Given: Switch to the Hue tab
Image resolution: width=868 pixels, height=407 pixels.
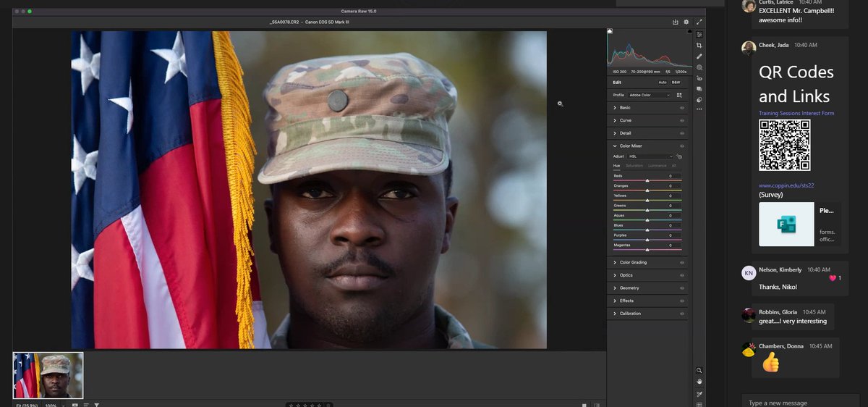Looking at the screenshot, I should pyautogui.click(x=617, y=166).
